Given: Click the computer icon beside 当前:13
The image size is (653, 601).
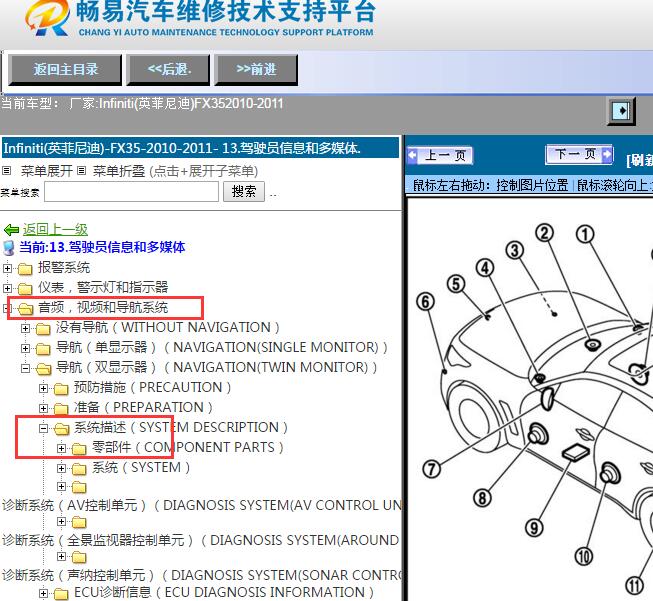Looking at the screenshot, I should point(9,247).
